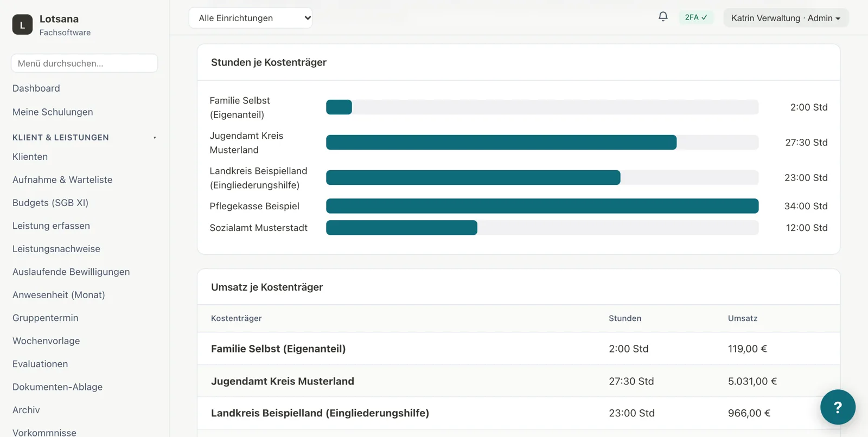
Task: Click the Lotsana logo icon
Action: (22, 24)
